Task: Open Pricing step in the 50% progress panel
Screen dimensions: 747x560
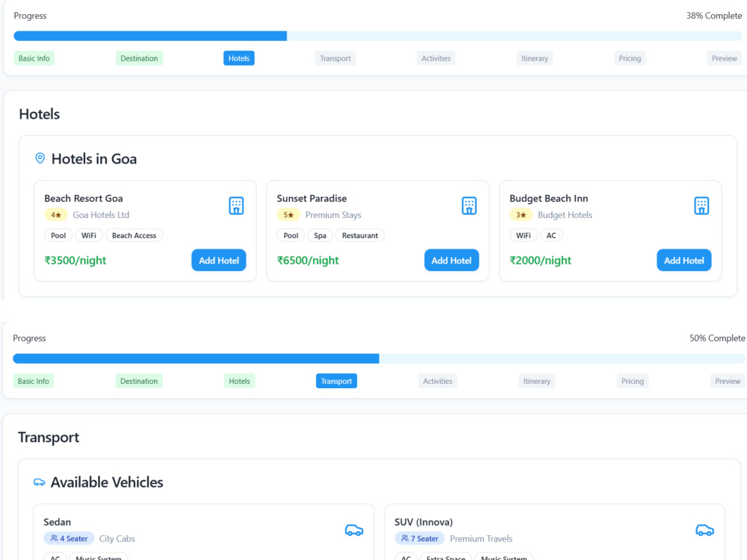Action: click(633, 381)
